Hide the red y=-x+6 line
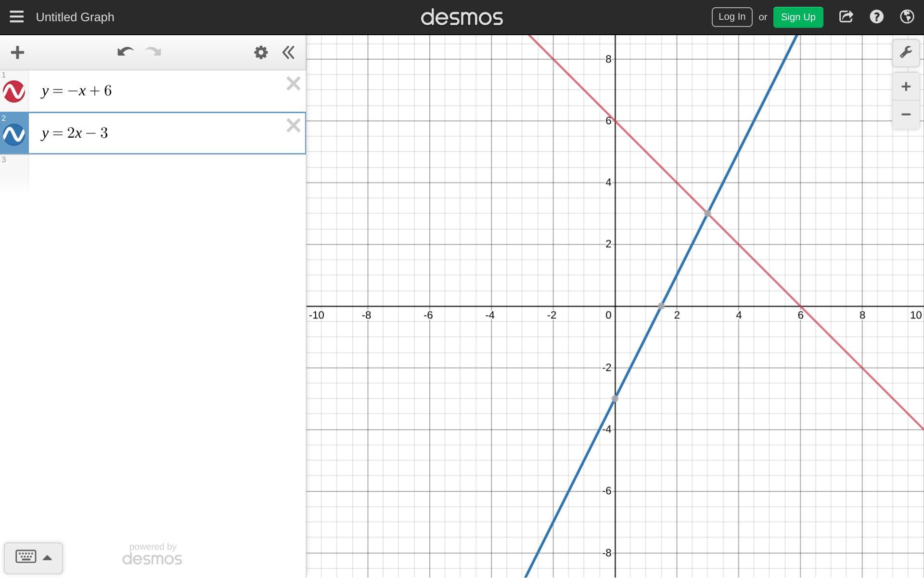924x578 pixels. tap(14, 92)
